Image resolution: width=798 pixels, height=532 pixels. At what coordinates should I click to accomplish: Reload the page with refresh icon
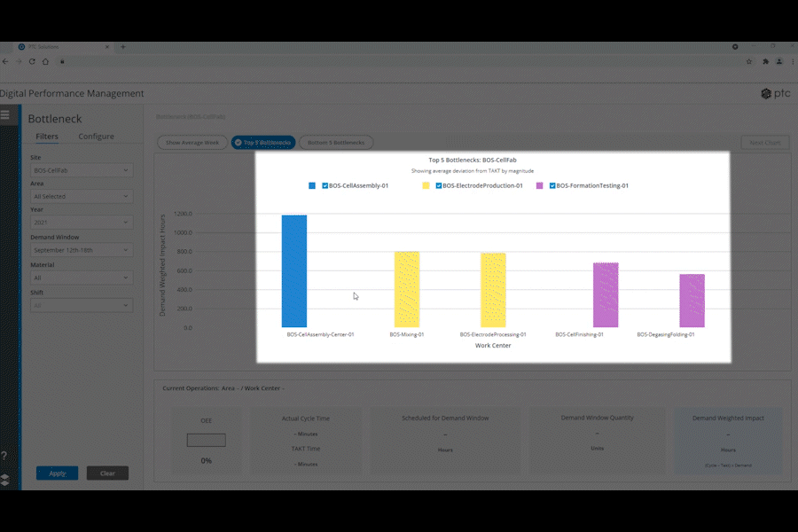(32, 61)
